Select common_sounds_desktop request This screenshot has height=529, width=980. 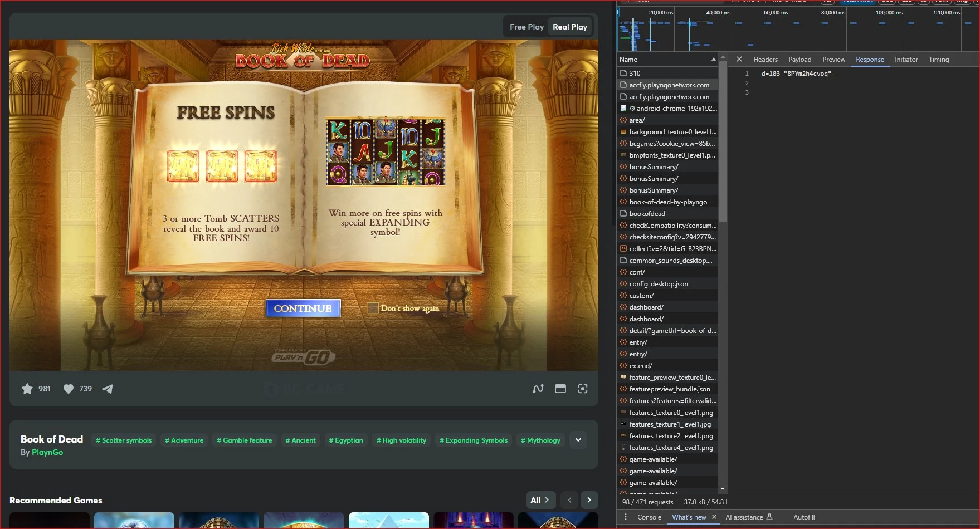[x=667, y=260]
